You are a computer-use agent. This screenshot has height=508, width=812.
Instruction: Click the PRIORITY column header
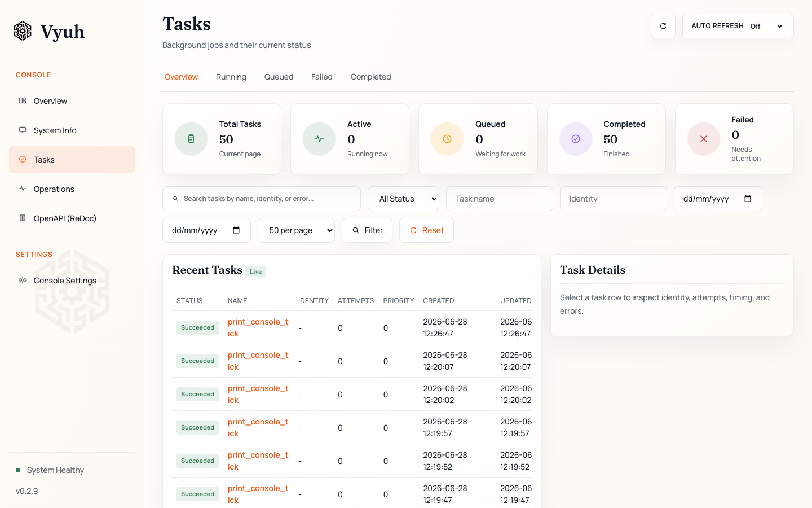(x=399, y=301)
